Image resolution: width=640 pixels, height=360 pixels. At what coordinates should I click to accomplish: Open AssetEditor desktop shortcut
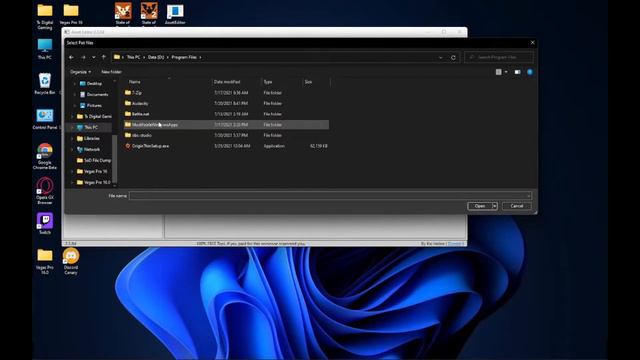click(x=175, y=14)
